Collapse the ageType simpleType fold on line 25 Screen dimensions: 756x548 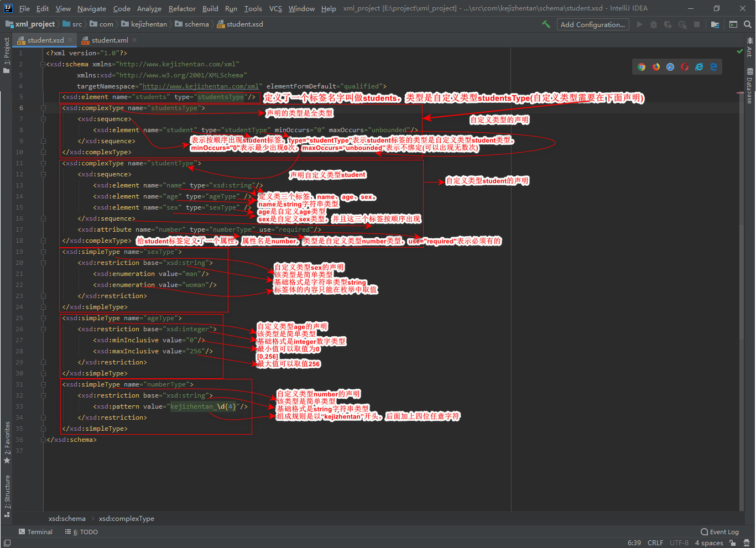click(x=43, y=319)
